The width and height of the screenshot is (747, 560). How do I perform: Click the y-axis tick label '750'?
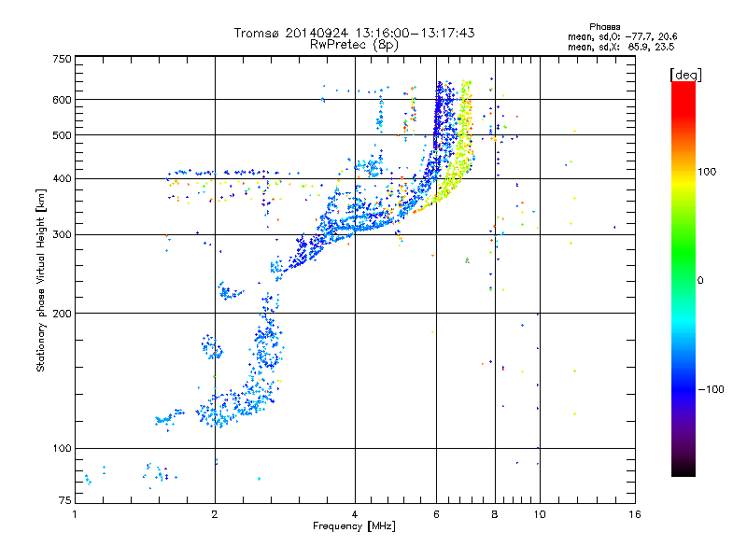coord(62,59)
